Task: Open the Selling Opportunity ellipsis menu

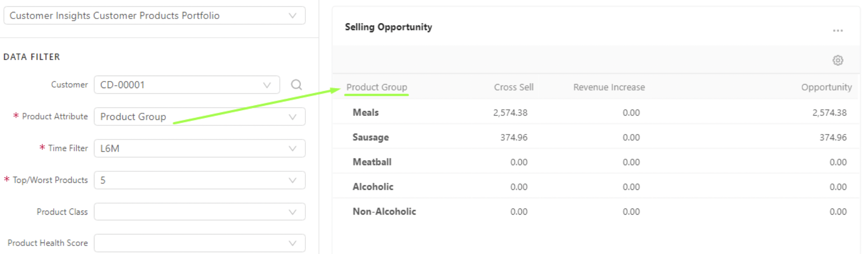Action: click(837, 31)
